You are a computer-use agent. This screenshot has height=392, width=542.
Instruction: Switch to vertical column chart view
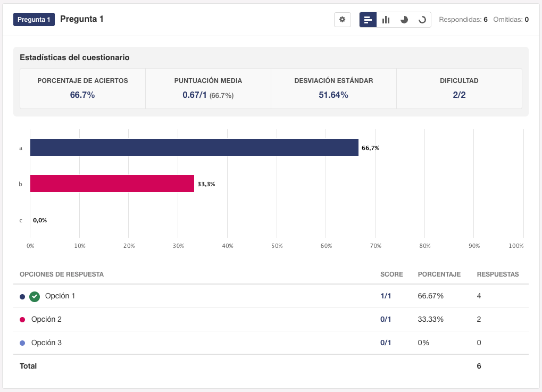click(386, 20)
